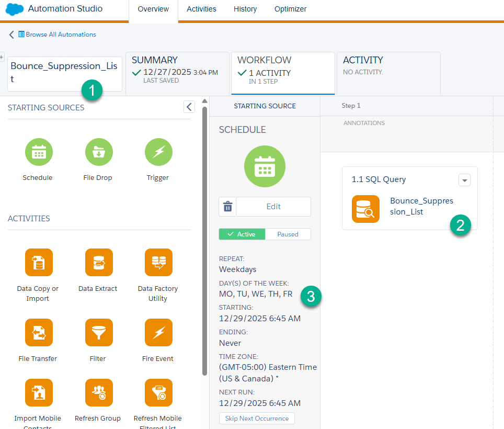The image size is (504, 429).
Task: Delete schedule using the trash icon
Action: 227,207
